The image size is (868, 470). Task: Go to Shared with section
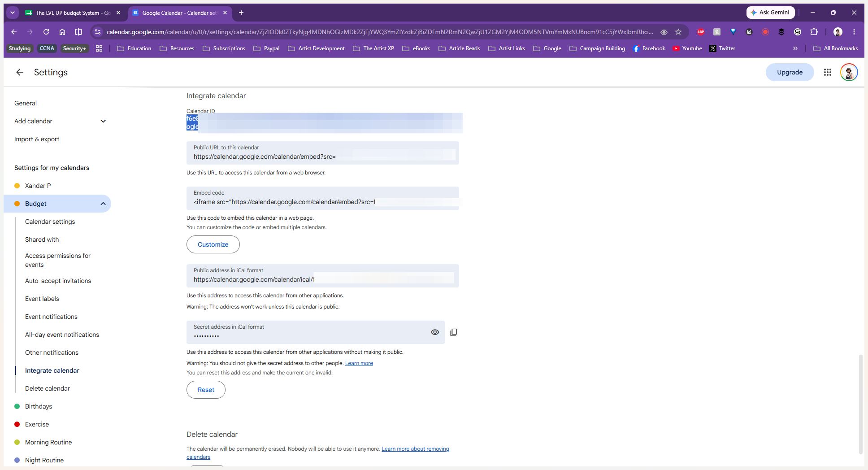click(42, 239)
